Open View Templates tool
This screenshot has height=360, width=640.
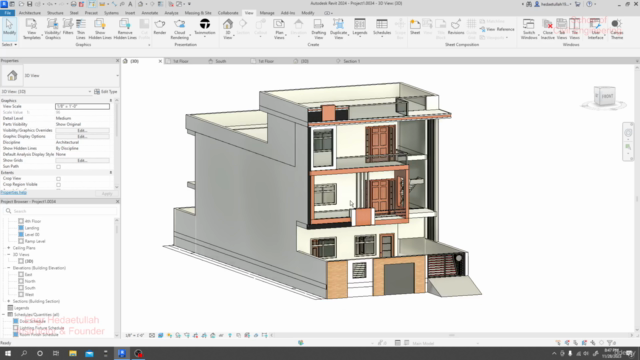(x=31, y=29)
